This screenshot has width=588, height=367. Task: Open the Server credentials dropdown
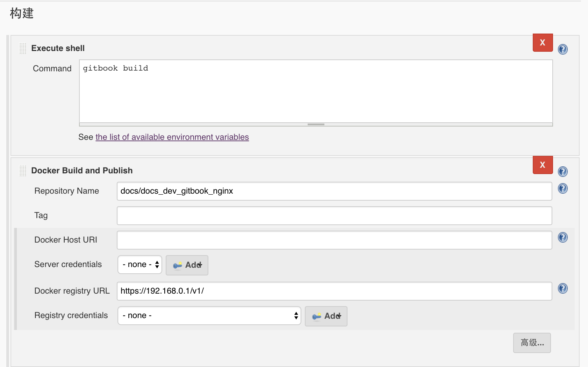point(140,265)
